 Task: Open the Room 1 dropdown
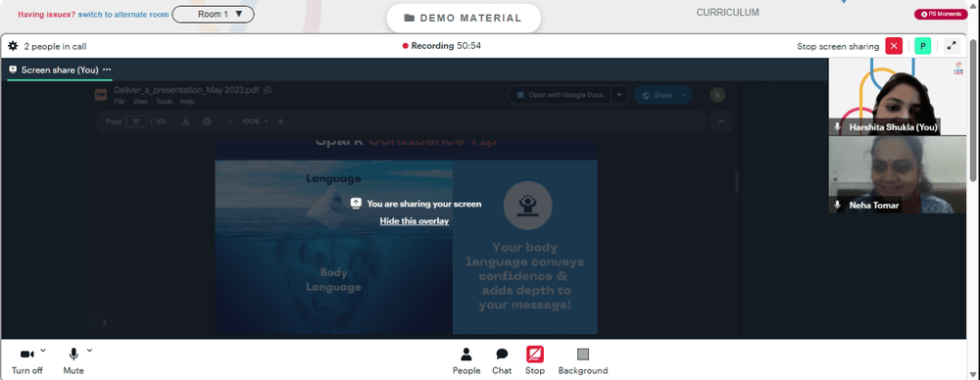click(x=213, y=14)
